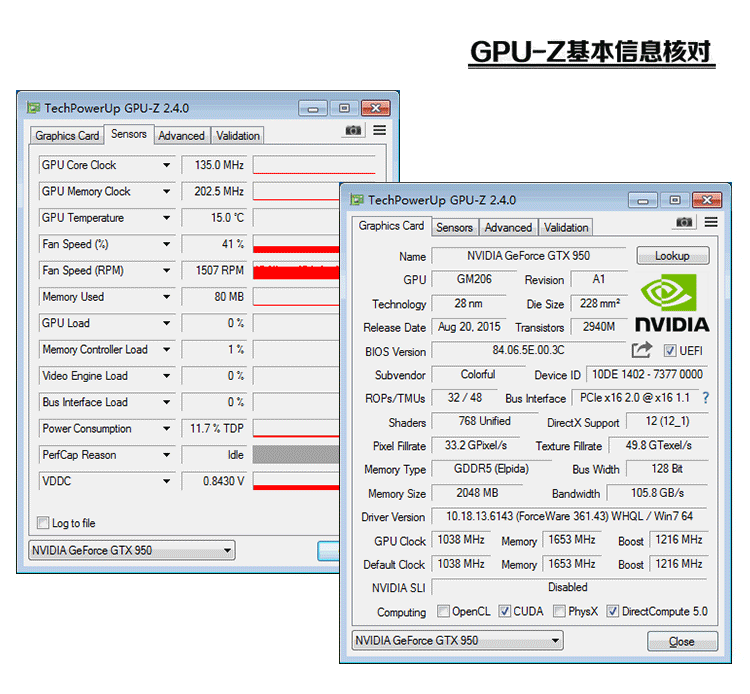Click the Memory Type GDDR5 (Elpida) field
Image resolution: width=750 pixels, height=694 pixels.
[x=491, y=469]
